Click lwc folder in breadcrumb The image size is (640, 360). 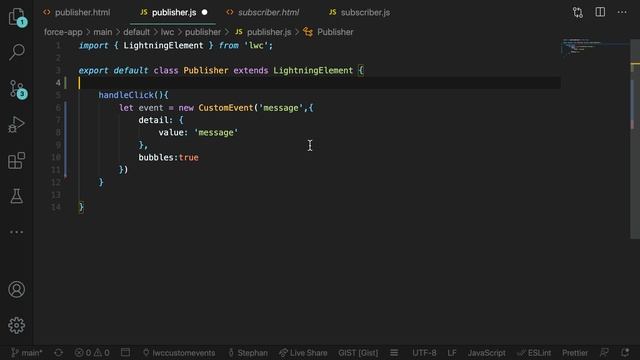click(167, 32)
